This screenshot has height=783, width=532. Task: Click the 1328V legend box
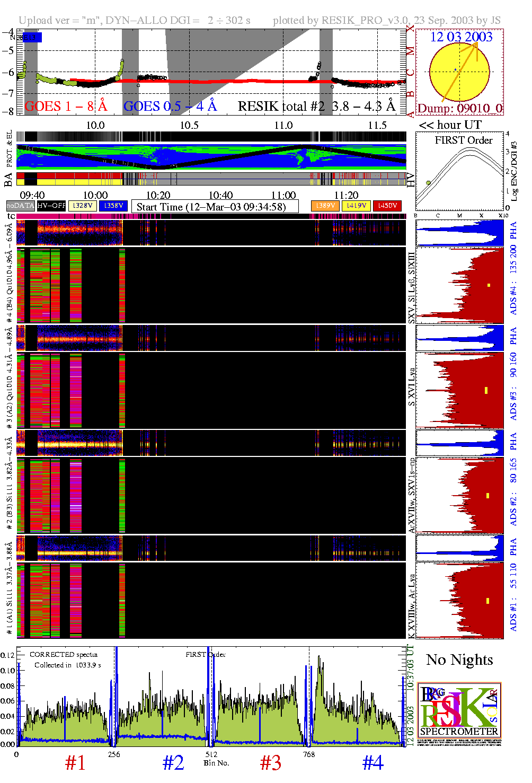click(x=83, y=206)
